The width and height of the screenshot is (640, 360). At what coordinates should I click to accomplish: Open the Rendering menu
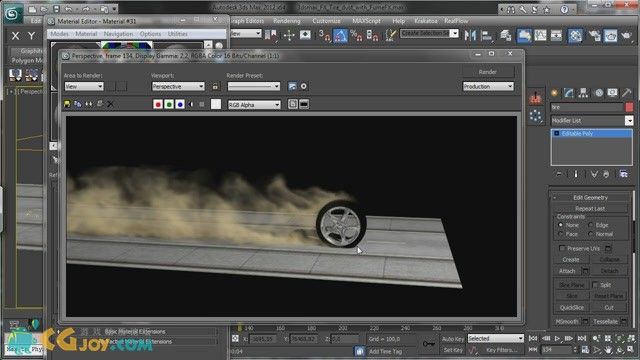287,21
